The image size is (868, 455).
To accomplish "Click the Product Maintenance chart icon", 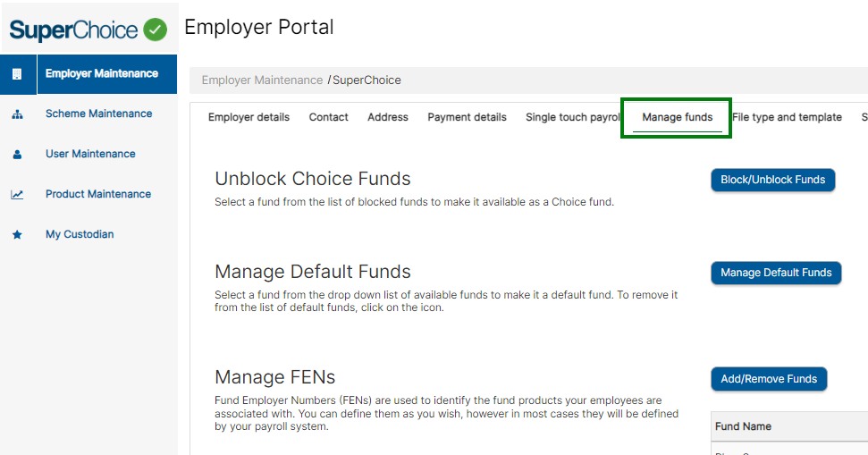I will pyautogui.click(x=17, y=194).
